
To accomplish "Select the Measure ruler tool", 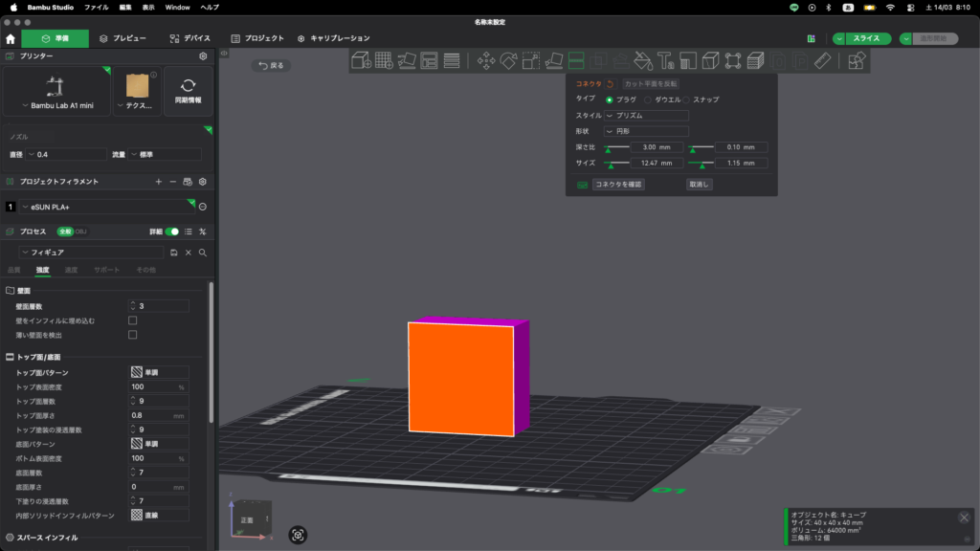I will (823, 60).
